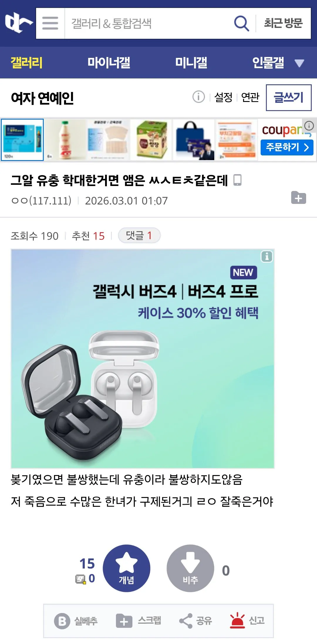The width and height of the screenshot is (317, 644).
Task: Open 최근방문 recent visits list
Action: pyautogui.click(x=283, y=23)
